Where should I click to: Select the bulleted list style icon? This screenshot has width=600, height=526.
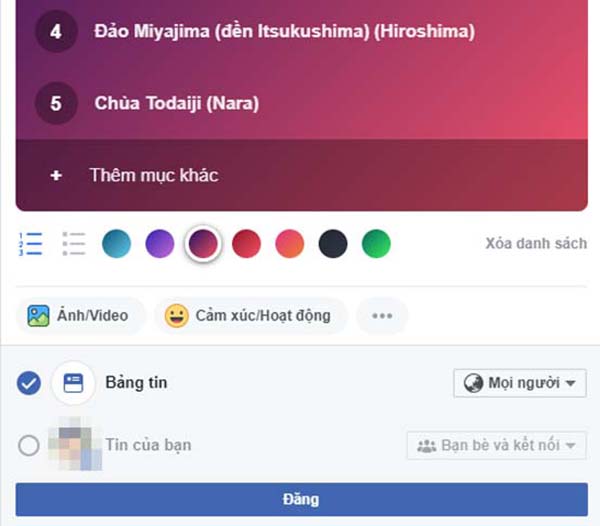click(73, 244)
